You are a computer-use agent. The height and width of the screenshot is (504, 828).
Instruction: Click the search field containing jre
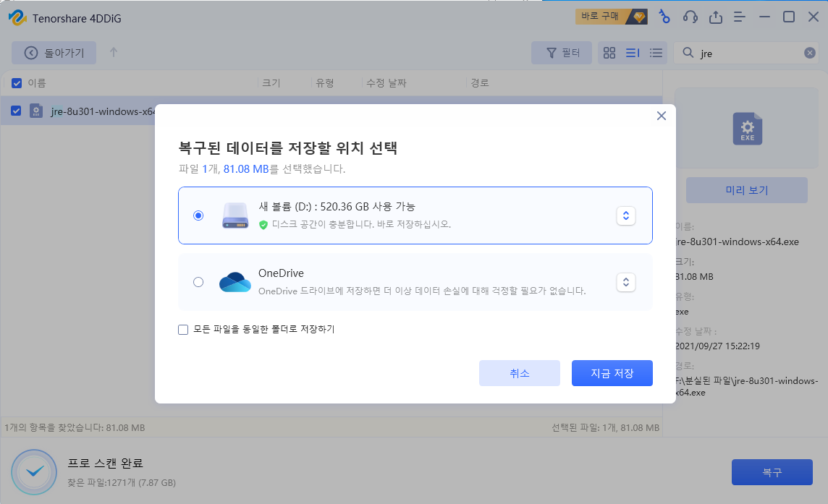[x=747, y=53]
